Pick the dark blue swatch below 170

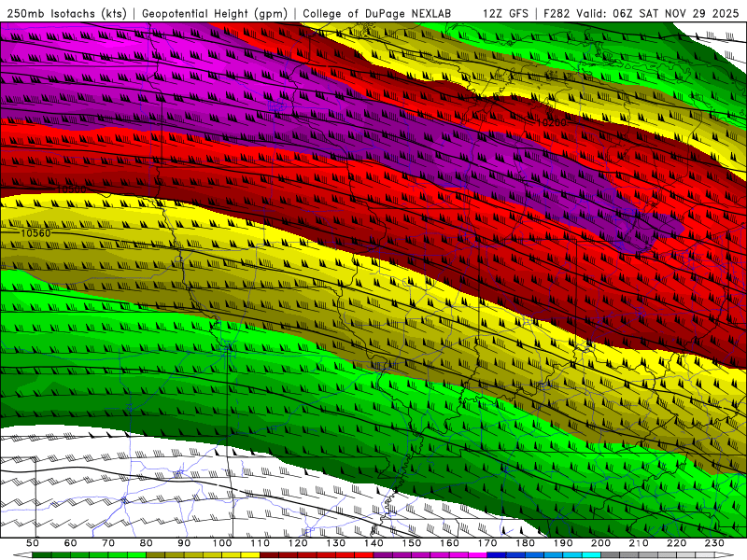(x=497, y=555)
